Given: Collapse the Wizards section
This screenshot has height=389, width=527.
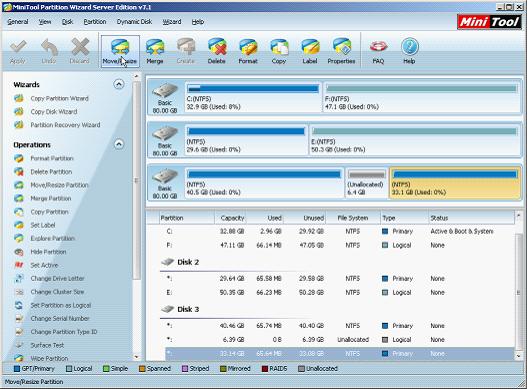Looking at the screenshot, I should point(119,84).
